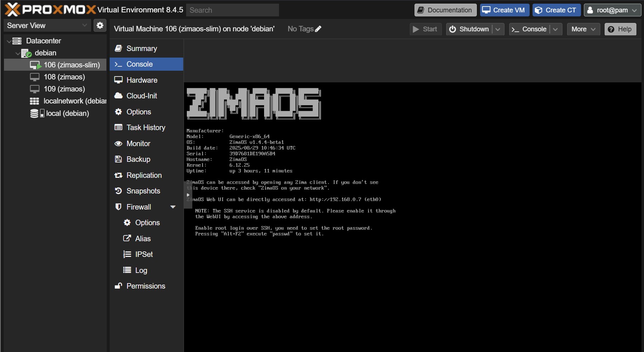Collapse the Datacenter tree node

[x=9, y=41]
